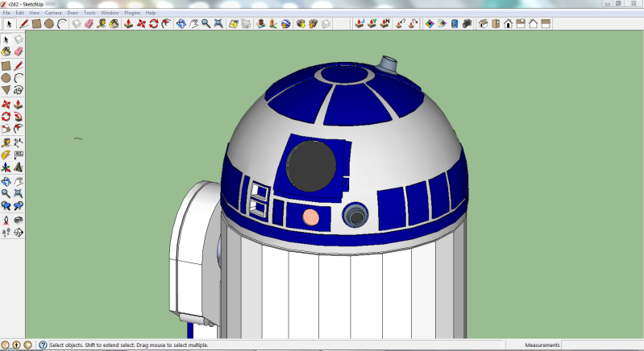Switch to Left view icon
This screenshot has width=644, height=351.
[x=546, y=24]
